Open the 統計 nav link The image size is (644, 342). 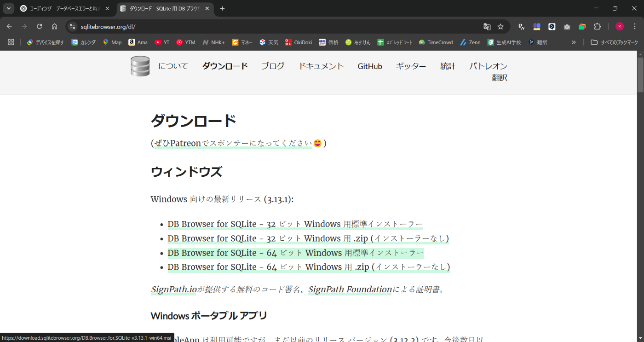448,66
